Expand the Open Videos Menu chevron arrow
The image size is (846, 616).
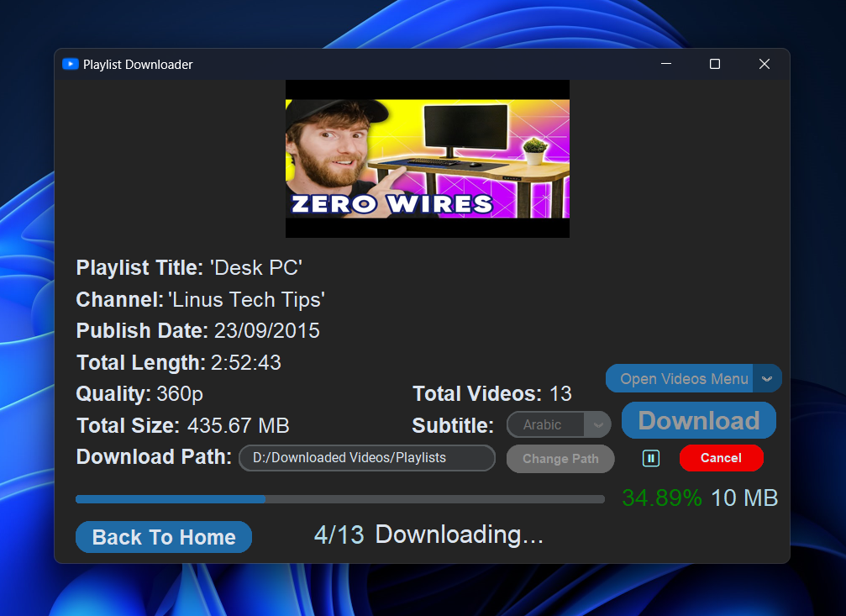click(767, 378)
